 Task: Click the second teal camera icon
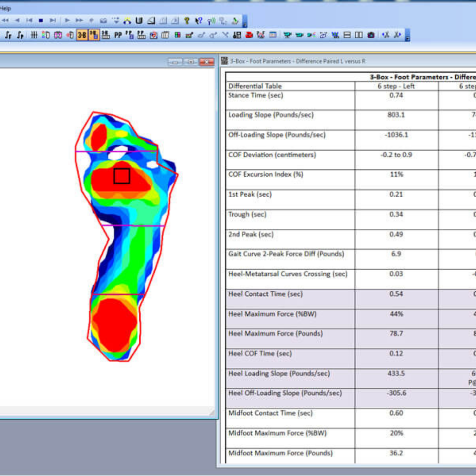click(x=299, y=35)
